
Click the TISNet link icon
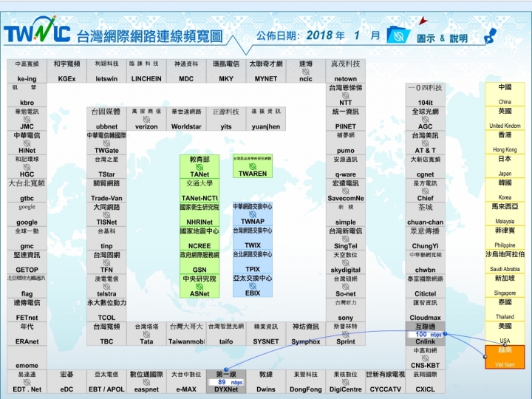pyautogui.click(x=106, y=215)
